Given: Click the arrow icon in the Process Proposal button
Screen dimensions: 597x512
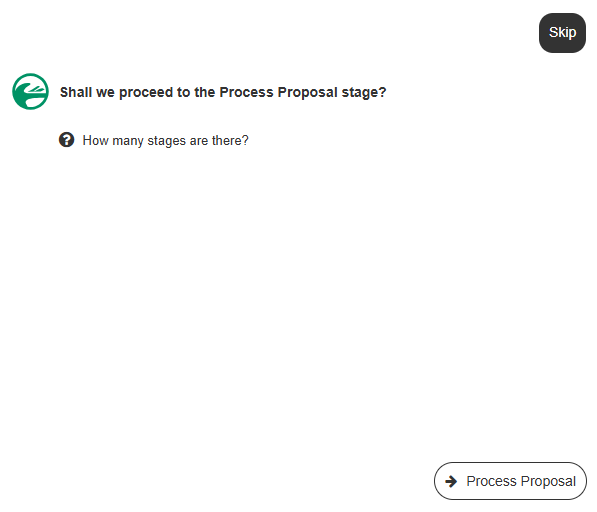Looking at the screenshot, I should click(451, 481).
